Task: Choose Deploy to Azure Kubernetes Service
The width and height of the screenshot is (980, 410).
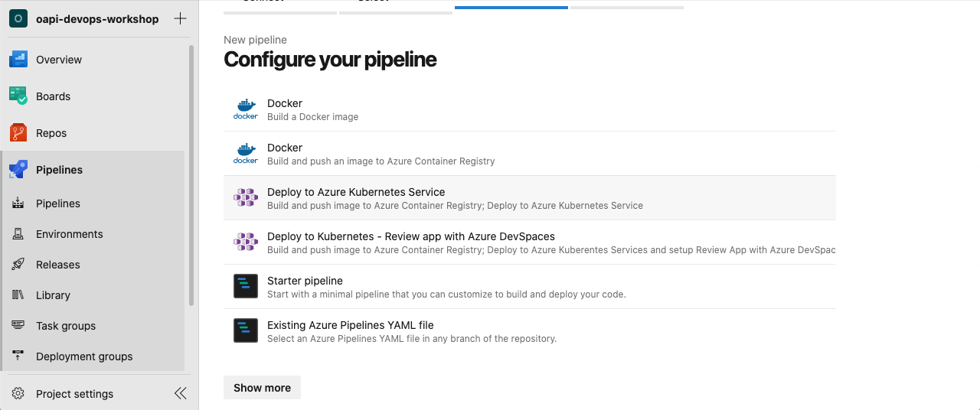Action: [455, 198]
